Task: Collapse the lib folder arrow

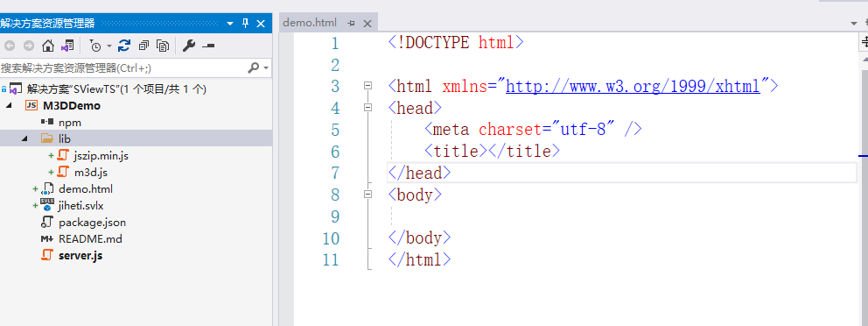Action: [24, 138]
